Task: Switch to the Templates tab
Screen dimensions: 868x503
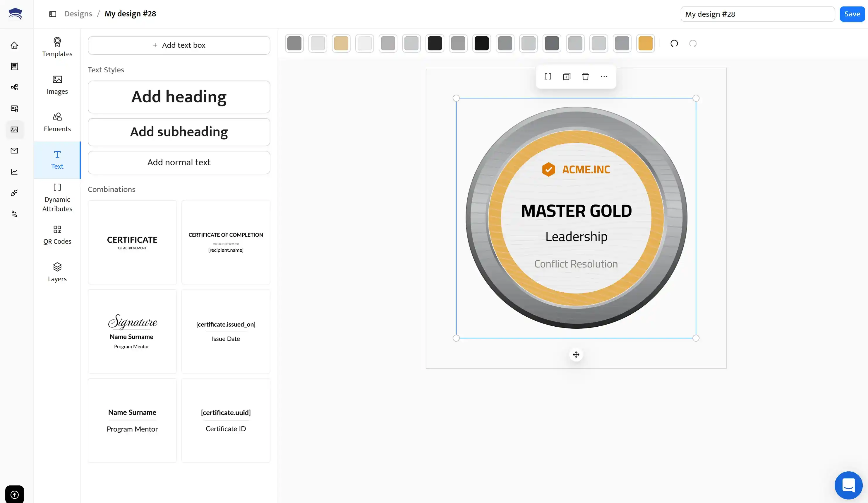Action: pos(57,47)
